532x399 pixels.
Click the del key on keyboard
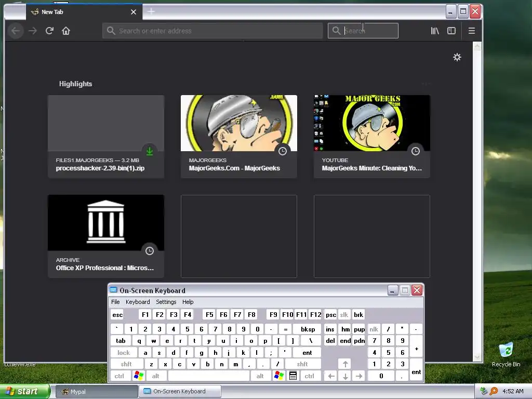pos(330,341)
